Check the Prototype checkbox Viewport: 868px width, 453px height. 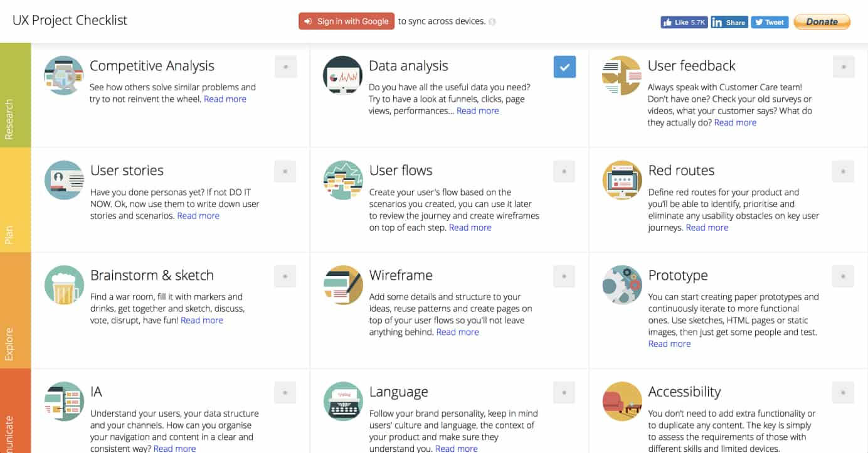coord(844,276)
